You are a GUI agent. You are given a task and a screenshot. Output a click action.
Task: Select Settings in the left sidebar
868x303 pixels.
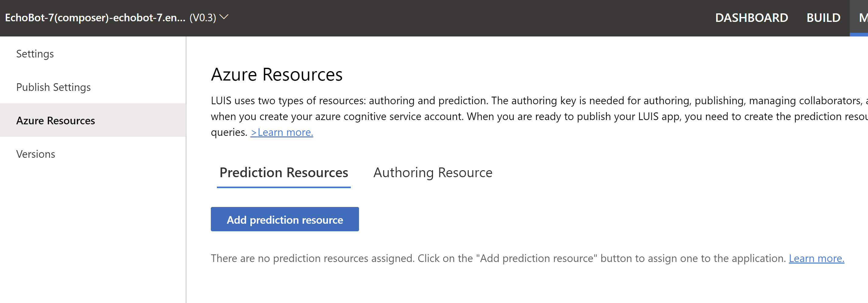coord(35,53)
